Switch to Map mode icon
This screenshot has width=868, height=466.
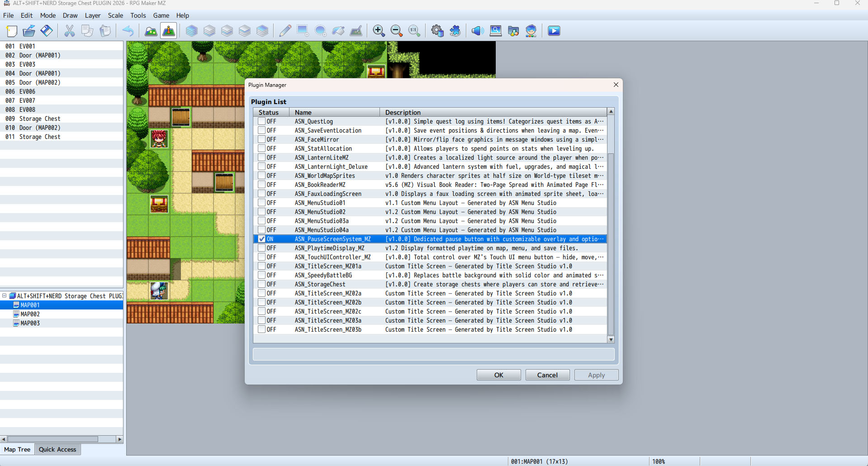point(151,31)
